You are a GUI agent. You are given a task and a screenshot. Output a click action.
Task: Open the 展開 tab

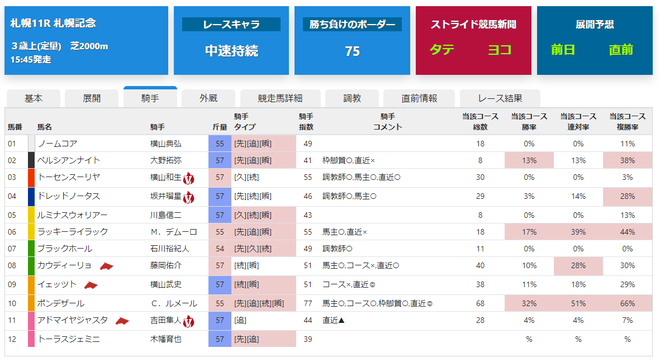91,98
